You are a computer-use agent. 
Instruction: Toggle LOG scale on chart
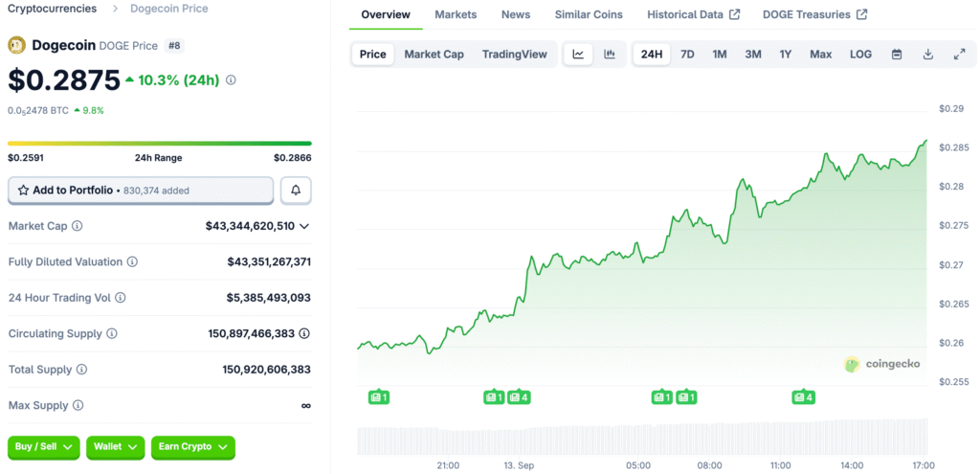pos(860,55)
